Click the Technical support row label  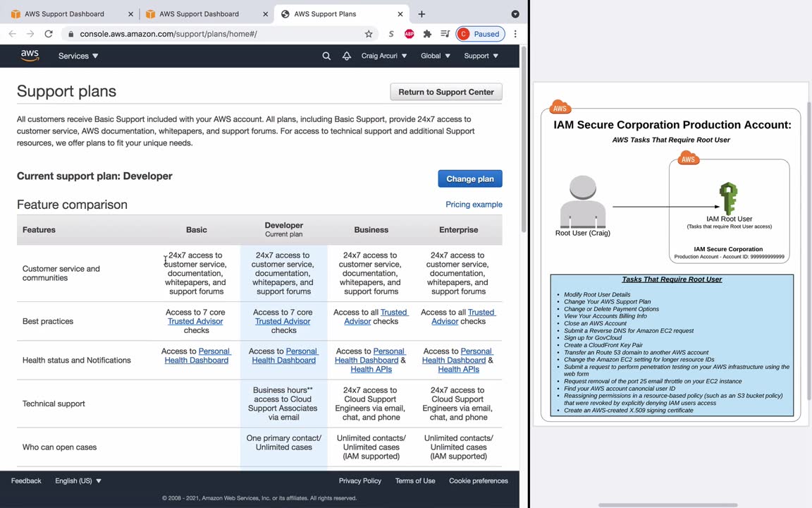(x=54, y=404)
